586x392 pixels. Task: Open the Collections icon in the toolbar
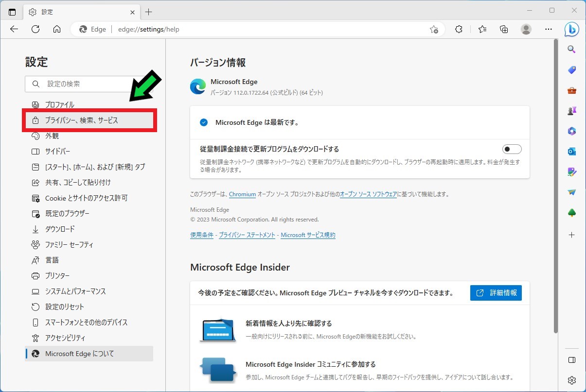pyautogui.click(x=504, y=29)
